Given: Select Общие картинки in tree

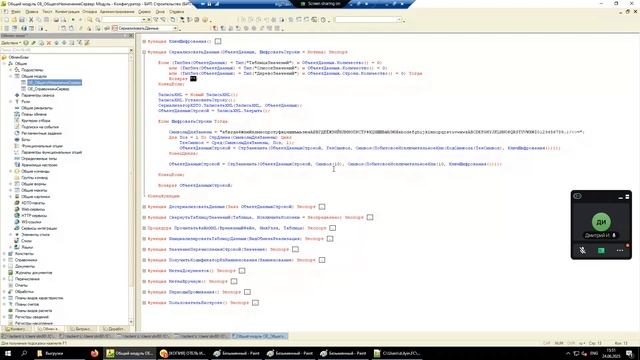Looking at the screenshot, I should pyautogui.click(x=36, y=196).
